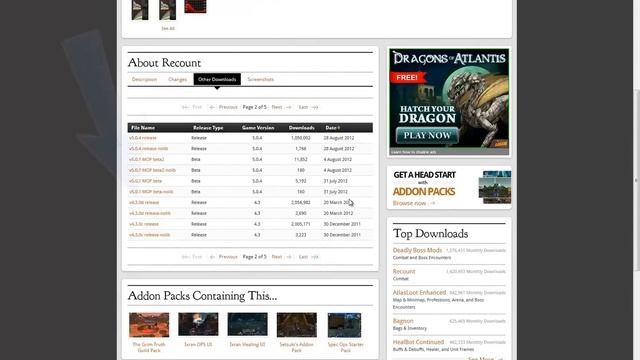Switch to the Changes tab

tap(177, 79)
